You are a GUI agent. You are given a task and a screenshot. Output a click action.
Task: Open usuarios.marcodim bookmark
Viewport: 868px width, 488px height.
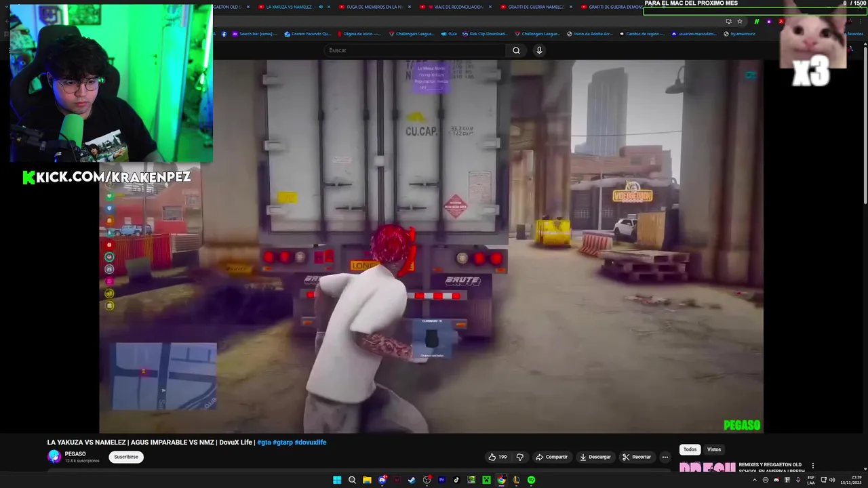pos(694,34)
